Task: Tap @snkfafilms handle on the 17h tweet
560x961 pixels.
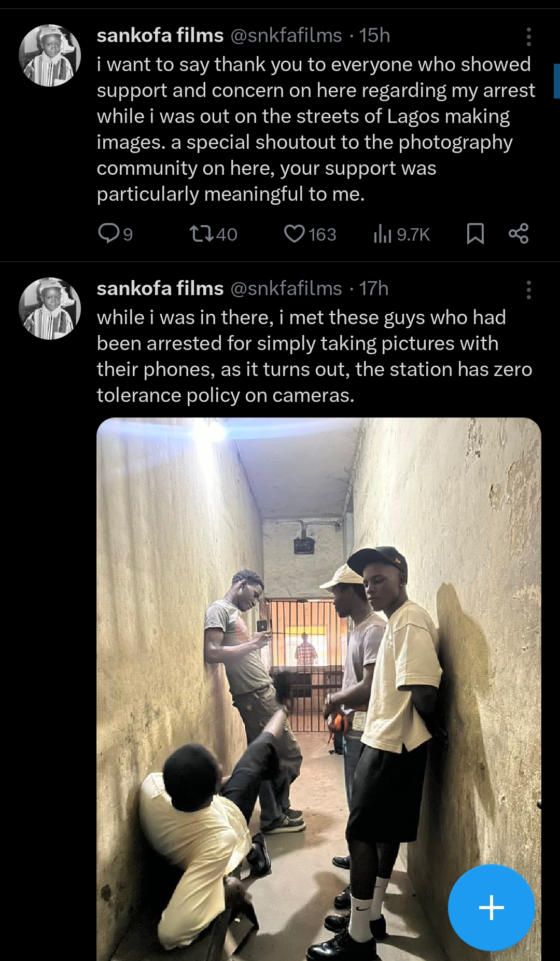Action: (x=286, y=288)
